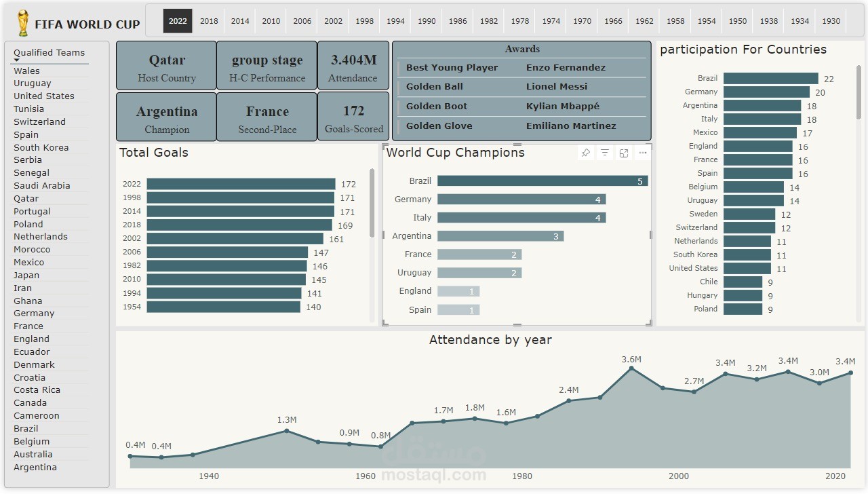Click Argentina bar in Champions chart
This screenshot has height=494, width=868.
pos(500,236)
